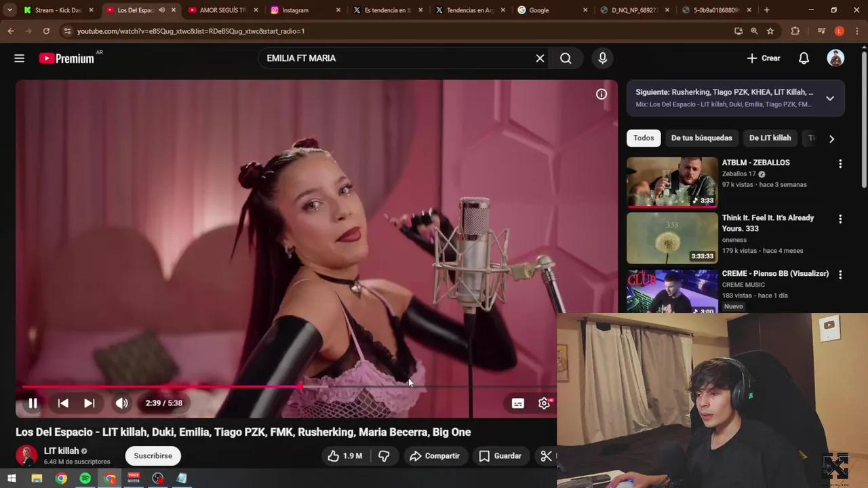
Task: Open video player settings gear
Action: pyautogui.click(x=544, y=403)
